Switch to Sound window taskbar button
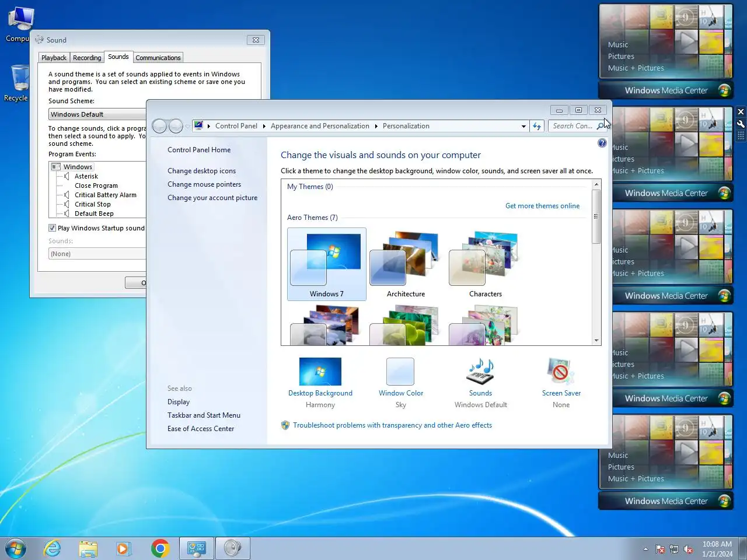 pyautogui.click(x=233, y=548)
